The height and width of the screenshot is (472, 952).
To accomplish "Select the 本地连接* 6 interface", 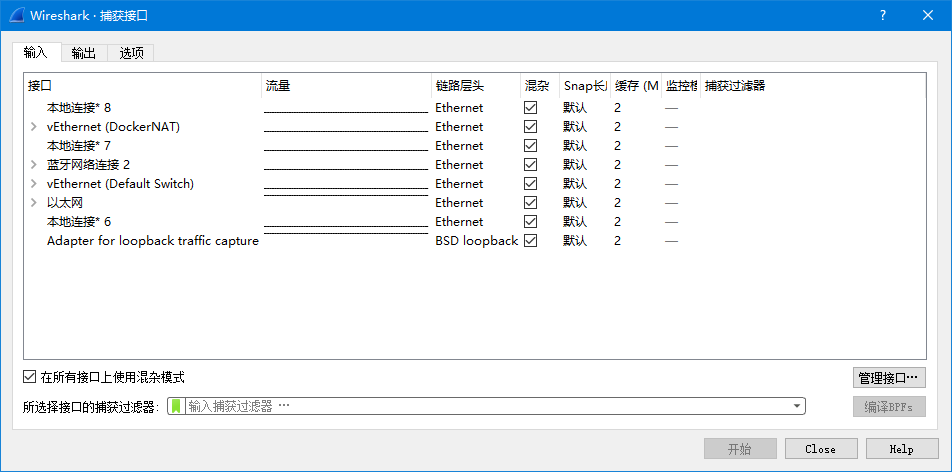I will (x=79, y=222).
